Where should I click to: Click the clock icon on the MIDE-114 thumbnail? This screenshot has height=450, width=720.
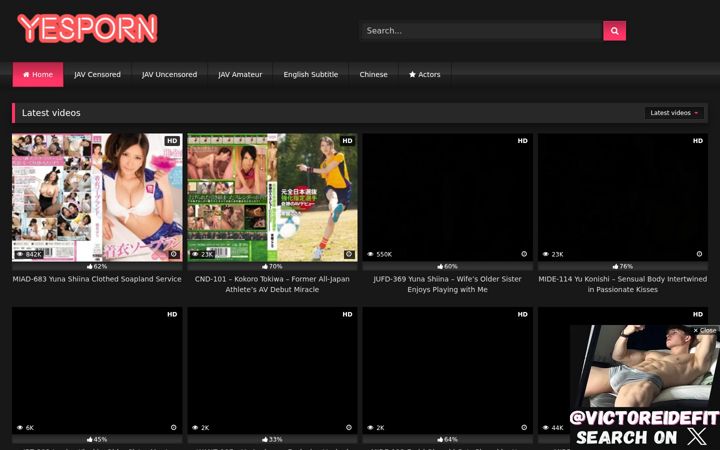pos(699,254)
